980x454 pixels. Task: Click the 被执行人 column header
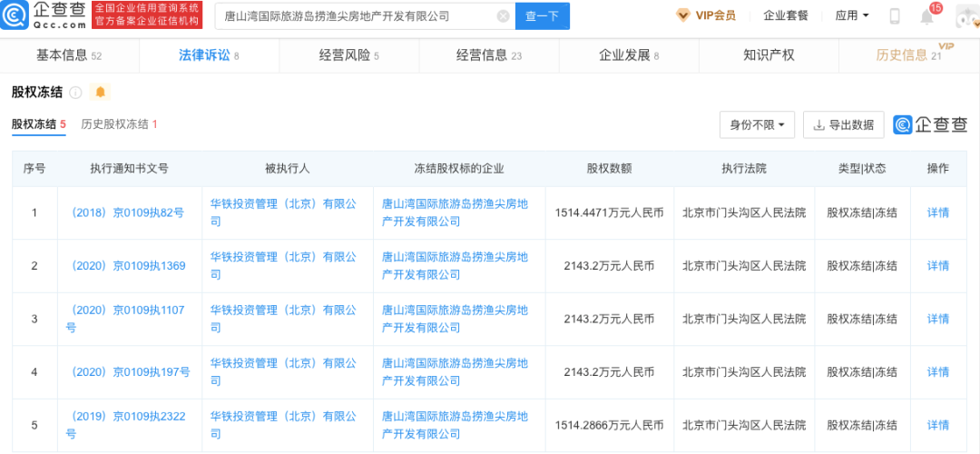(x=288, y=168)
